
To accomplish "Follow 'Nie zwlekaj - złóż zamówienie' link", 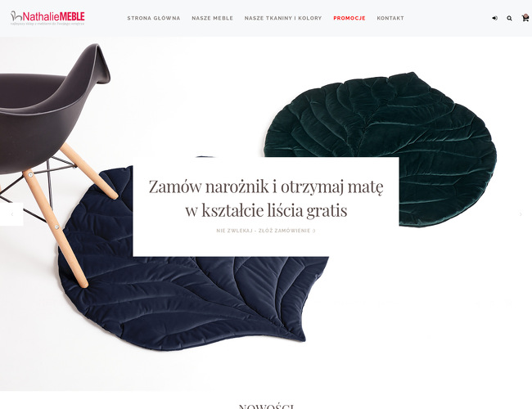I will click(x=266, y=231).
